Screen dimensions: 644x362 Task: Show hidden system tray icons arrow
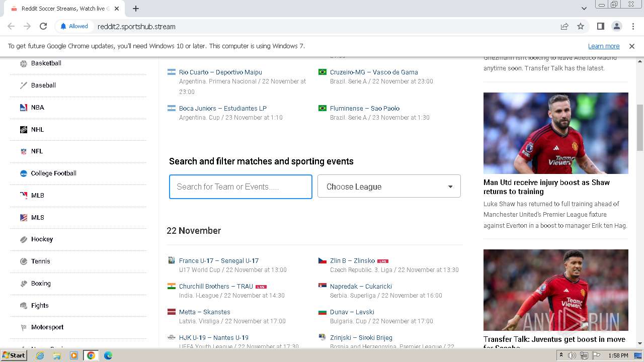pos(561,355)
